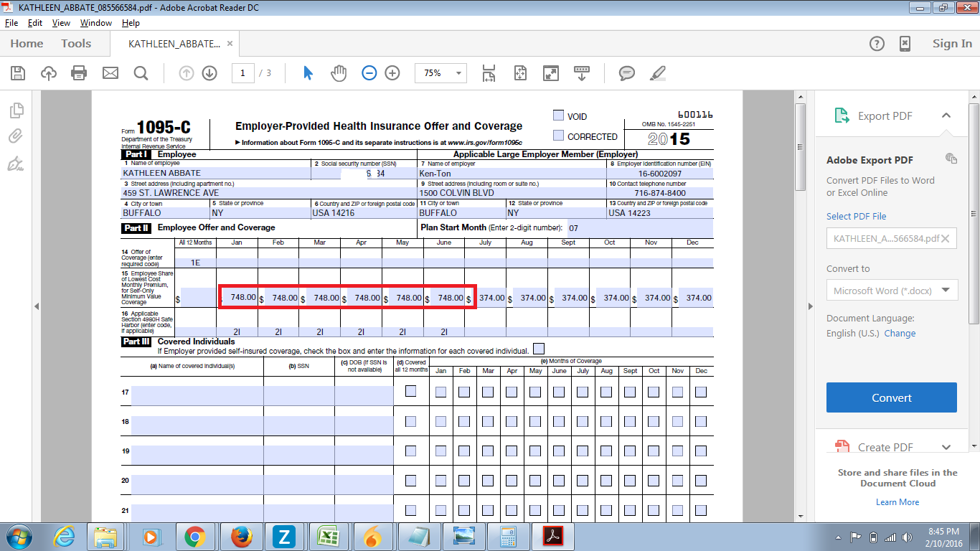Open the Find text magnifier icon
Viewport: 980px width, 551px height.
click(x=141, y=72)
